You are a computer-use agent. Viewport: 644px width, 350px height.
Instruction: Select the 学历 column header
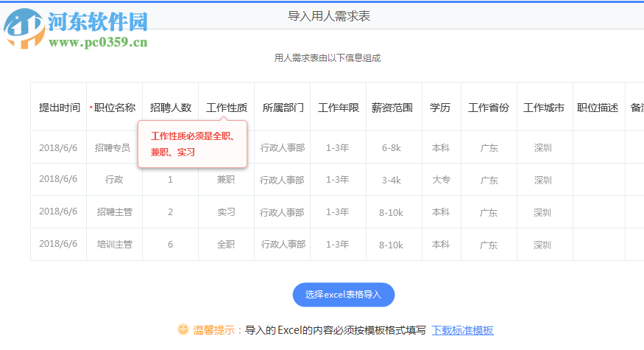tap(440, 108)
